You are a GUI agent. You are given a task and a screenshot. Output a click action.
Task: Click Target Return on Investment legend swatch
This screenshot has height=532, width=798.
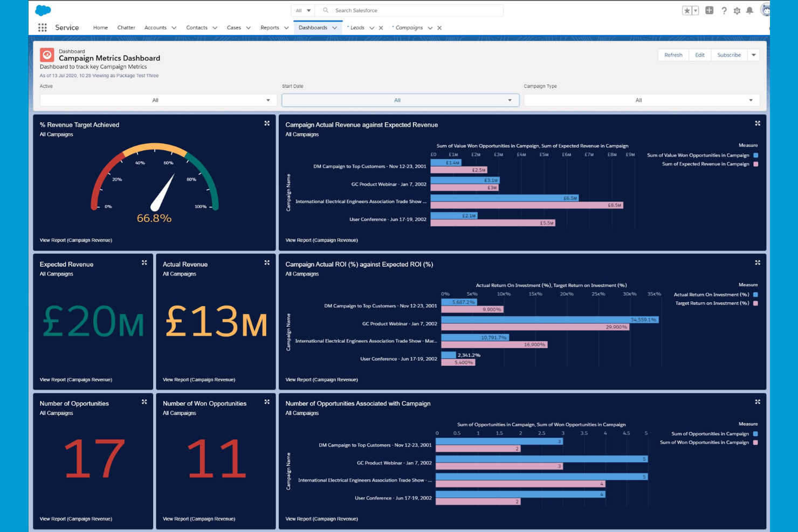point(755,303)
